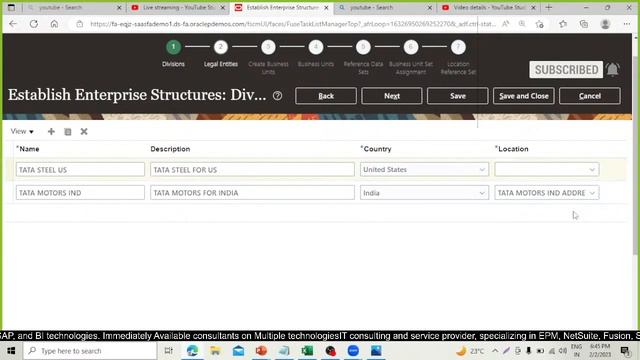
Task: Click the browser address bar URL
Action: (293, 24)
